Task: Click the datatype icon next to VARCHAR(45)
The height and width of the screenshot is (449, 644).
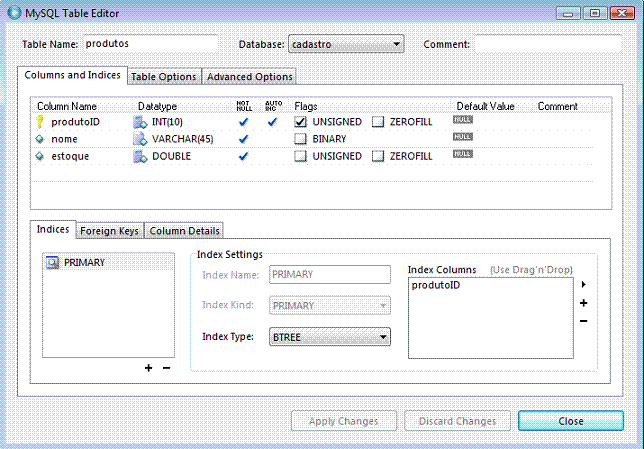Action: pos(140,139)
